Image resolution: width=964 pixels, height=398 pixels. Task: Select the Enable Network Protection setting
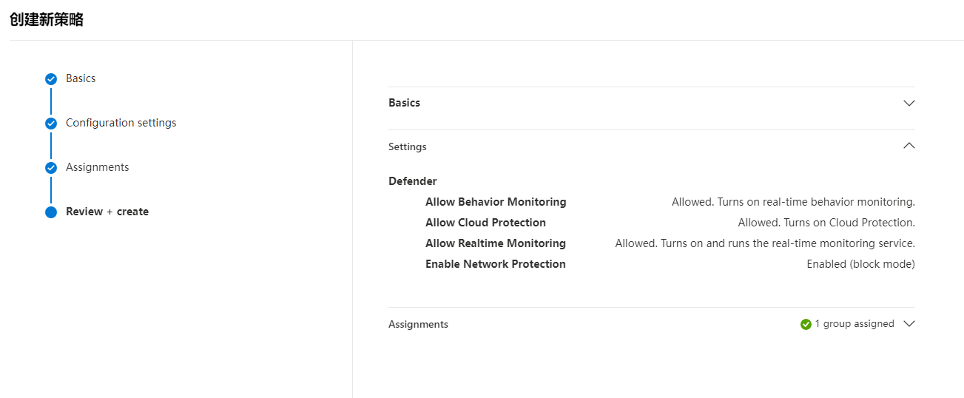click(496, 264)
